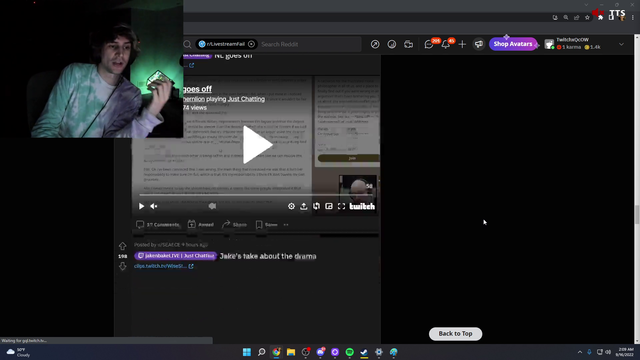This screenshot has height=360, width=640.
Task: Open Jake's take about the drama post
Action: click(268, 256)
